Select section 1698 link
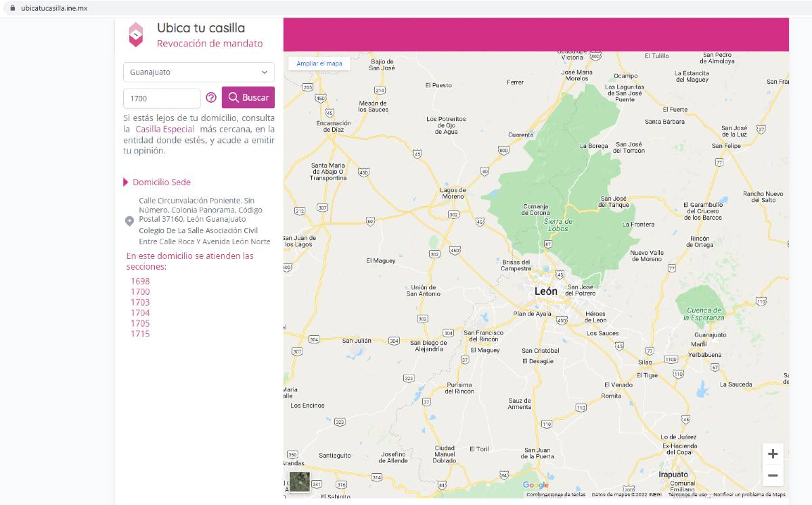The width and height of the screenshot is (812, 505). coord(140,281)
